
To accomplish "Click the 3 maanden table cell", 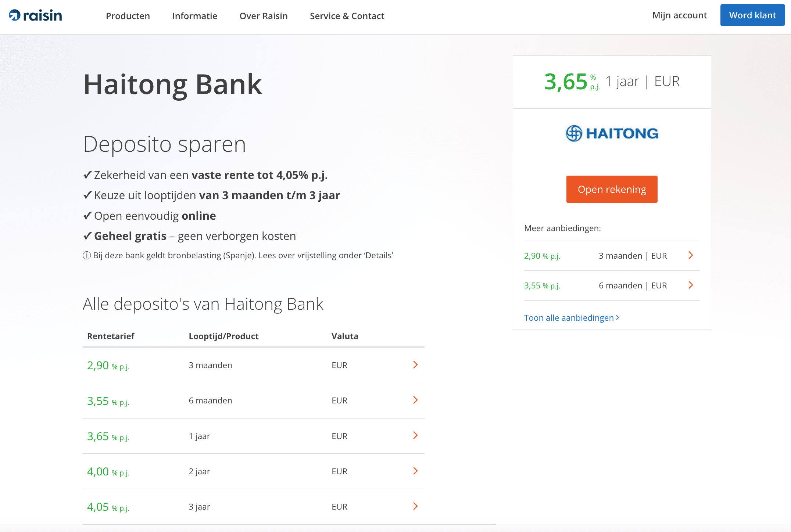I will [210, 365].
